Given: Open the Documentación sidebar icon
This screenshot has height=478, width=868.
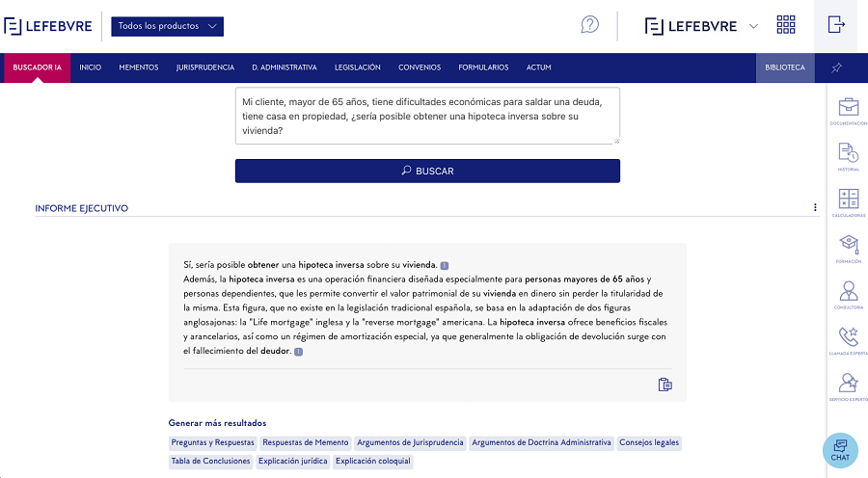Looking at the screenshot, I should pos(848,108).
